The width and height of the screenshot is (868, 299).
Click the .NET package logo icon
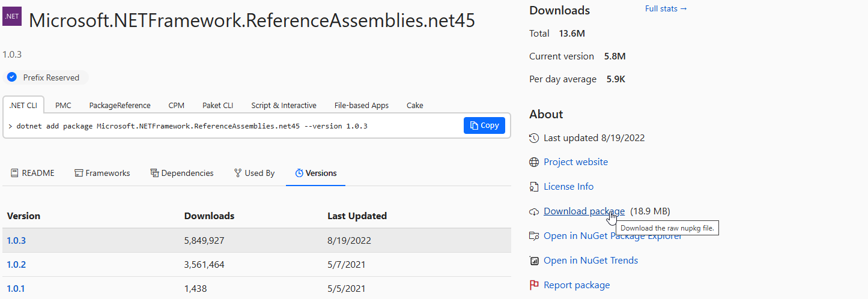(12, 16)
